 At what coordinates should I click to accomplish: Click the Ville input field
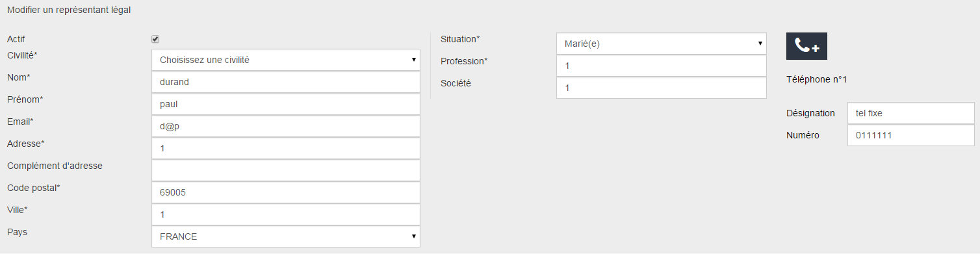pos(286,214)
